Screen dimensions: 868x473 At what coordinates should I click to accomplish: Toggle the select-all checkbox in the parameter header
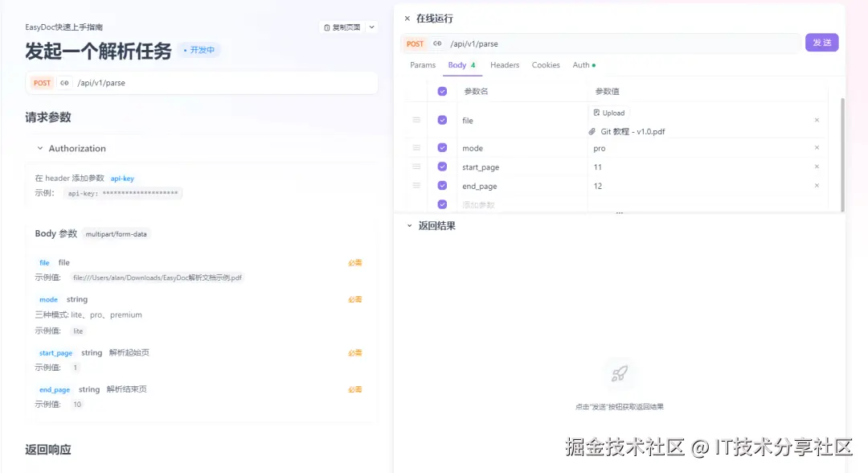441,91
